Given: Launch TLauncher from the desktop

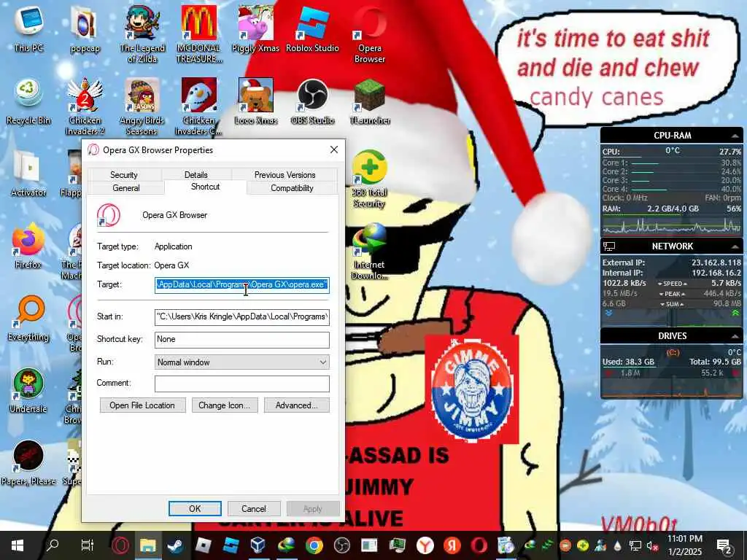Looking at the screenshot, I should point(370,101).
